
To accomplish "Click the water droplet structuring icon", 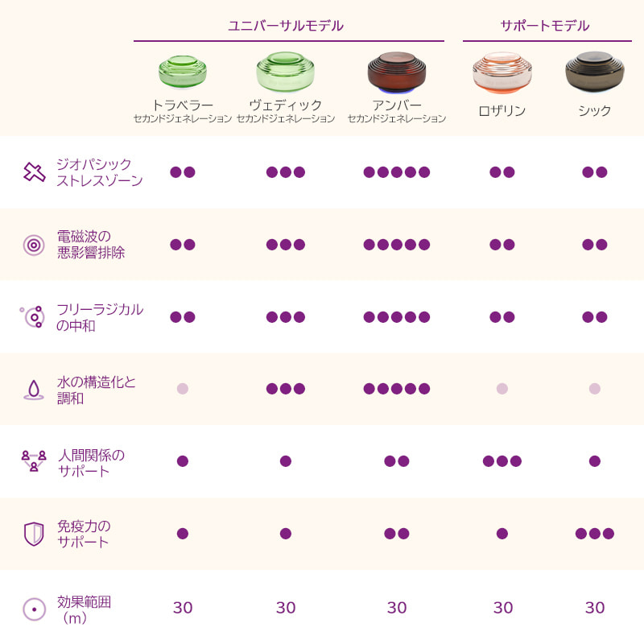I will 34,390.
